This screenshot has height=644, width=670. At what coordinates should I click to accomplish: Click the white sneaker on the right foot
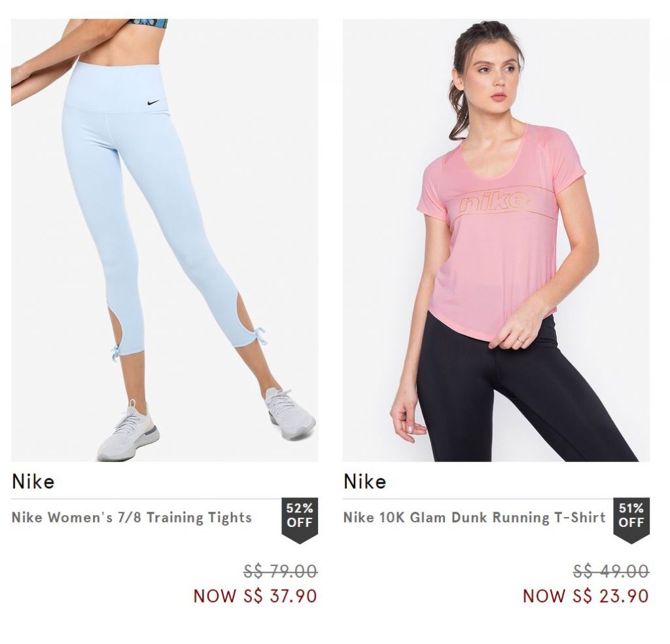click(291, 407)
